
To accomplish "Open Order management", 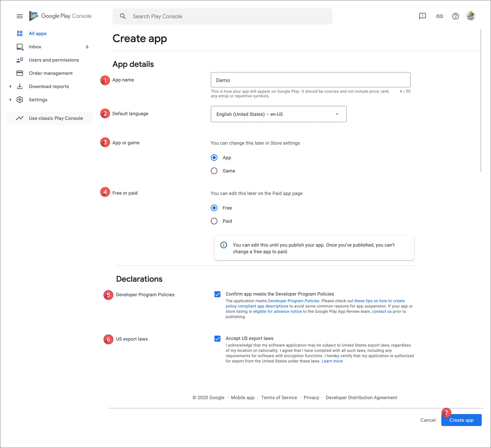I will pyautogui.click(x=51, y=73).
